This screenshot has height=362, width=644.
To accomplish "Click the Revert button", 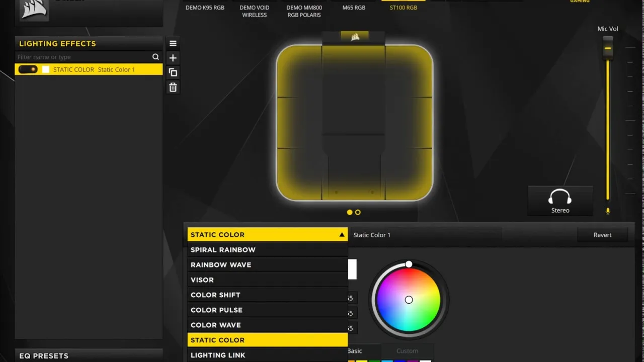I will 602,235.
